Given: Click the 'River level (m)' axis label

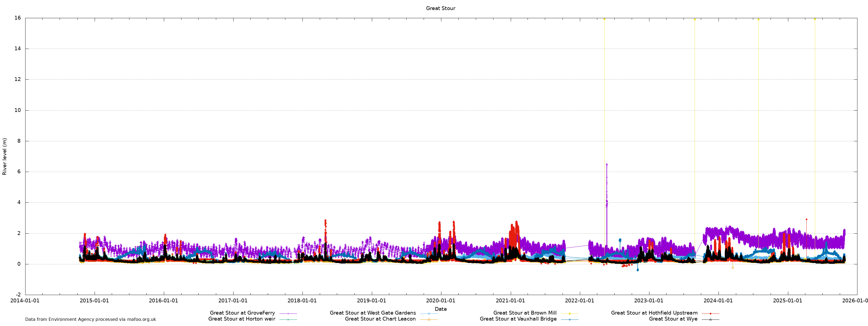Looking at the screenshot, I should [4, 156].
